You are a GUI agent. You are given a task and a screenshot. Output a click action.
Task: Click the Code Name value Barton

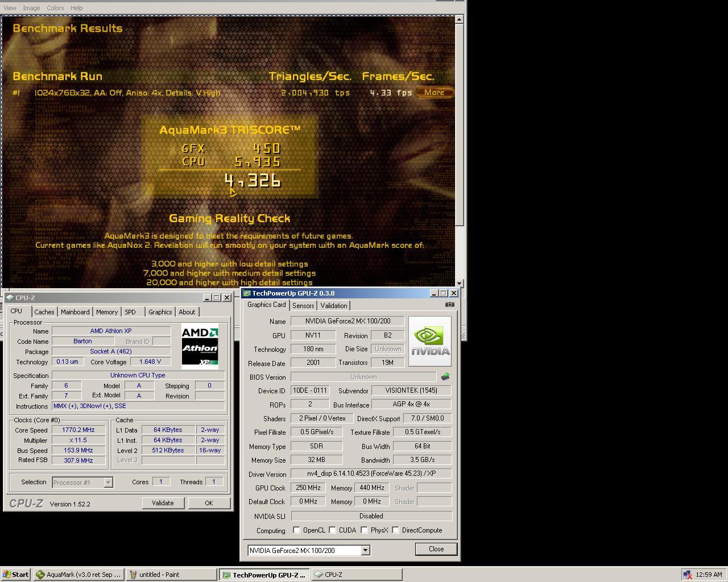(82, 342)
